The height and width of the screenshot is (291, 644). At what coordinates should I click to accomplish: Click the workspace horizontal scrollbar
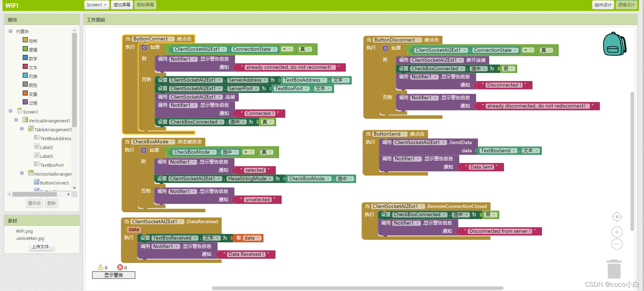pos(358,288)
